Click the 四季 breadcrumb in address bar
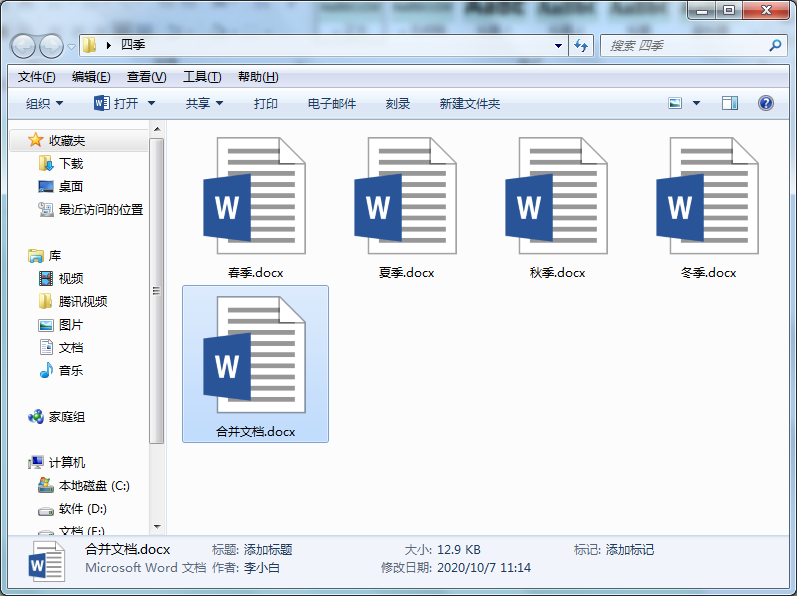797x596 pixels. [133, 45]
